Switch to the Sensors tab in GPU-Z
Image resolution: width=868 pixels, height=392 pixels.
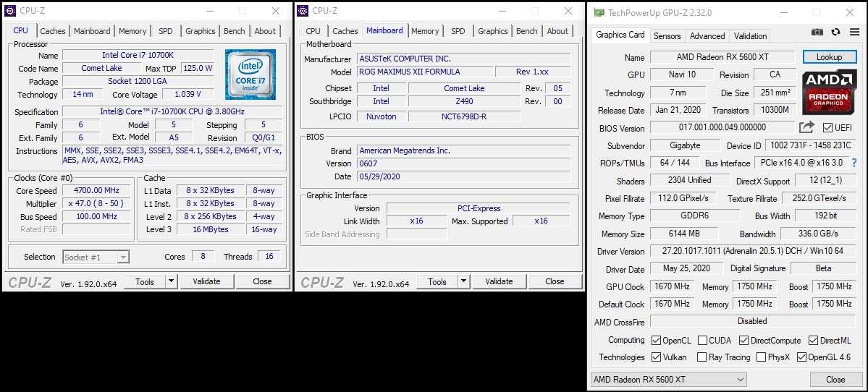[x=667, y=35]
